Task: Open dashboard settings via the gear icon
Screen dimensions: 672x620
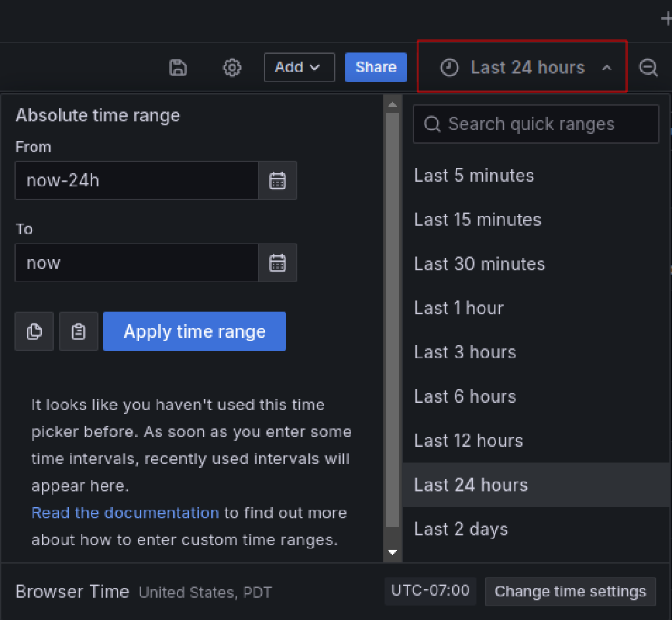Action: coord(232,68)
